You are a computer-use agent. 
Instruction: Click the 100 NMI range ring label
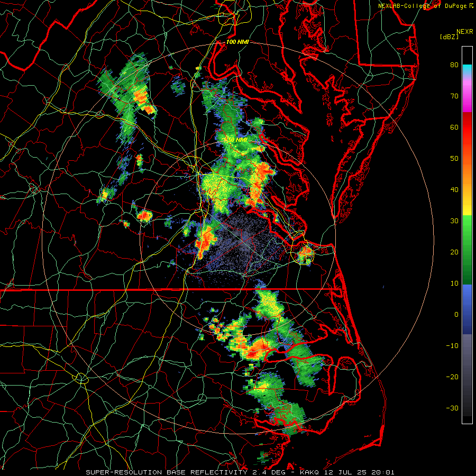pos(237,42)
